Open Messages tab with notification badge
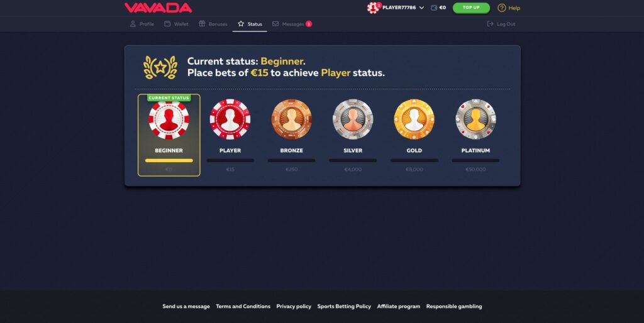The width and height of the screenshot is (644, 323). [x=292, y=24]
